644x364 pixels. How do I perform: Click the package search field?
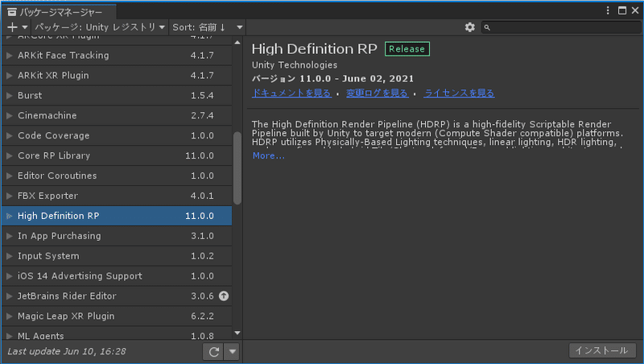point(561,27)
